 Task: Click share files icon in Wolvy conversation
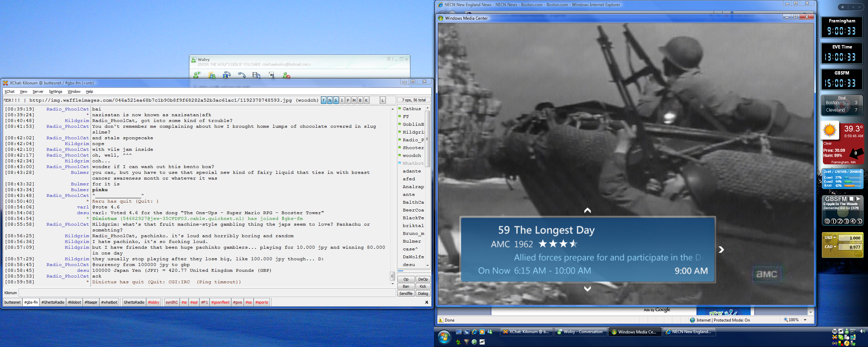click(x=212, y=75)
